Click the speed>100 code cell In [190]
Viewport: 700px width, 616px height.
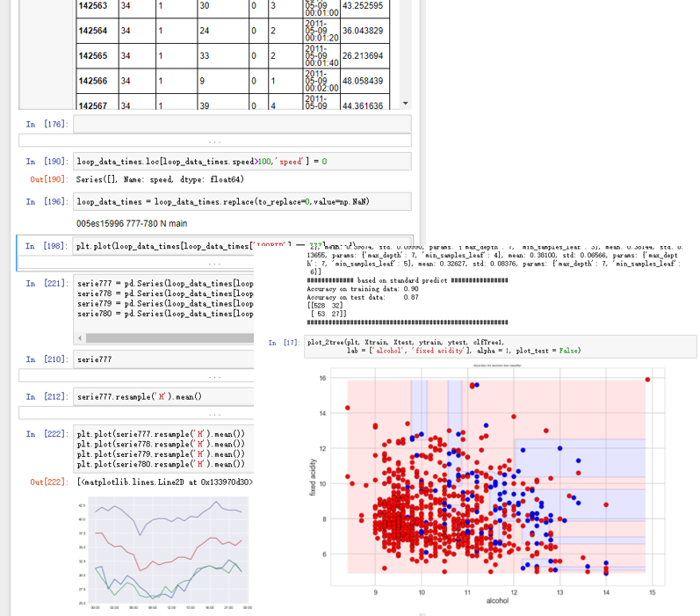[242, 162]
